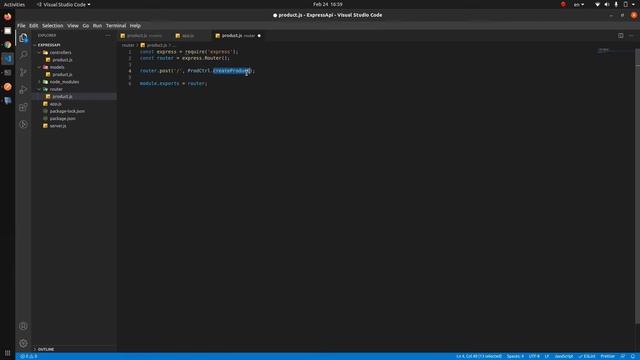Image resolution: width=640 pixels, height=360 pixels.
Task: Click Prettier status bar item
Action: tap(607, 356)
